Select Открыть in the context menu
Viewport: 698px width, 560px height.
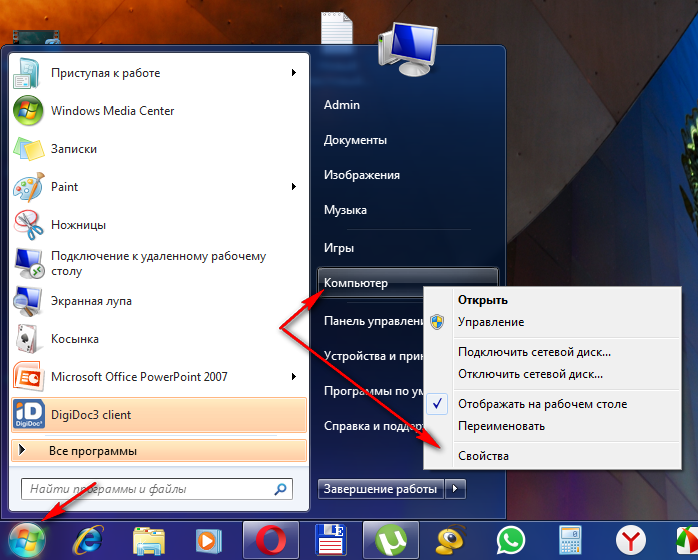point(483,300)
